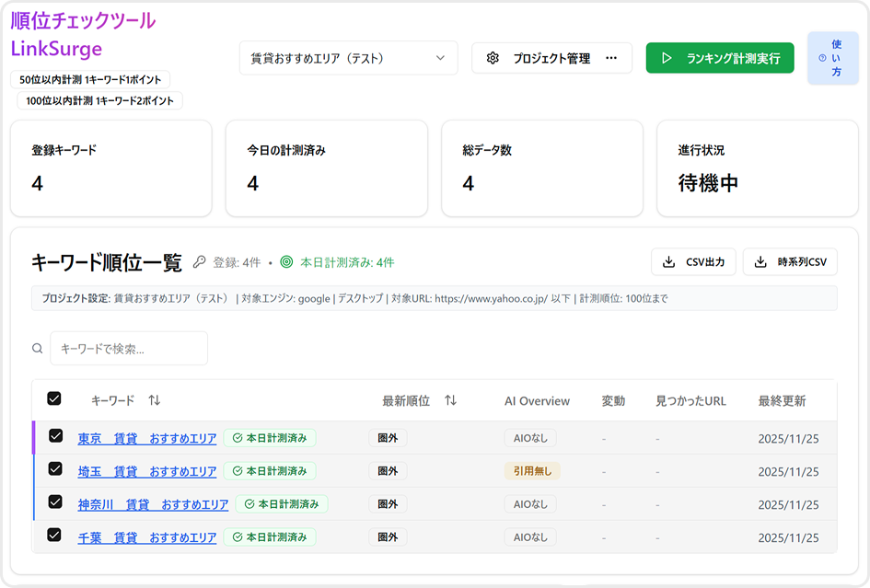The height and width of the screenshot is (588, 870).
Task: Select the 50位以内計測 1キーワード1ポイント tag
Action: pyautogui.click(x=90, y=80)
